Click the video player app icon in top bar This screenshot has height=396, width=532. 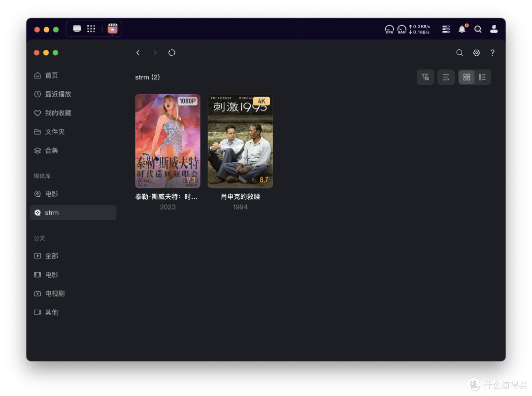(113, 29)
